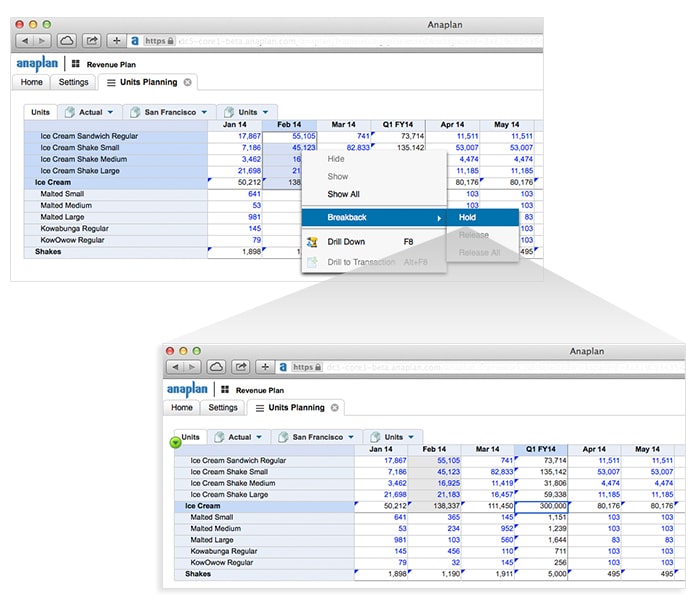Choose Show All in the context menu

click(x=343, y=194)
